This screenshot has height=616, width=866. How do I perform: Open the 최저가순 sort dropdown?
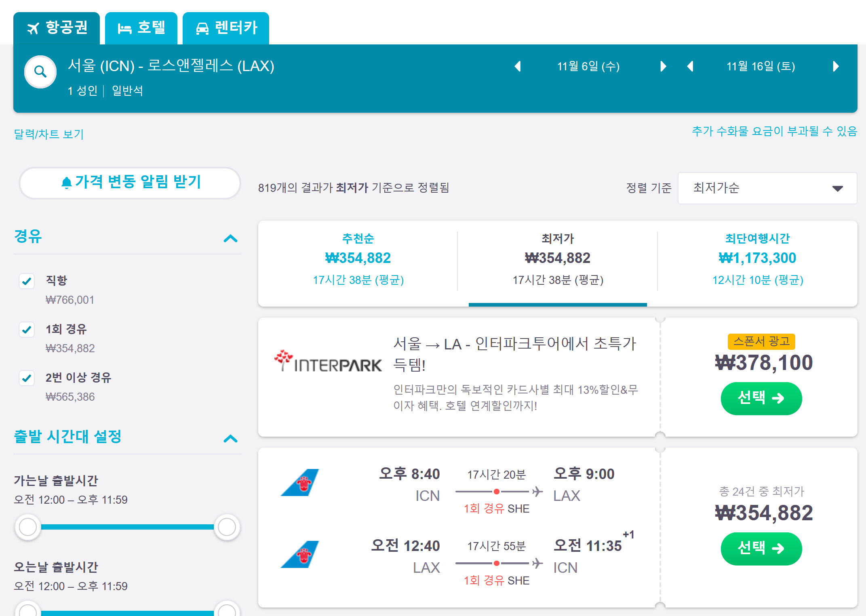(x=767, y=188)
